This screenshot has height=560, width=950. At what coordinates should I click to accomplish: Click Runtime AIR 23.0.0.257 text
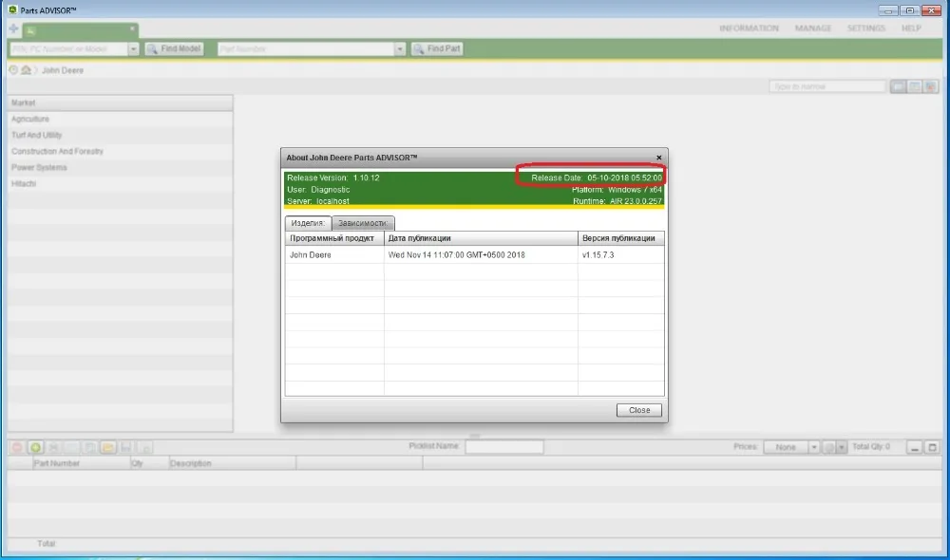click(617, 201)
